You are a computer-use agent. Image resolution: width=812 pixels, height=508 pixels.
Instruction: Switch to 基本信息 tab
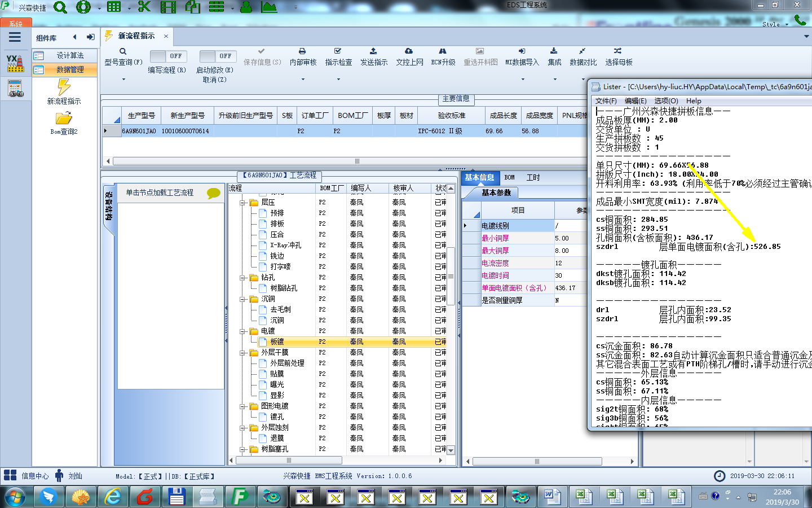click(479, 177)
